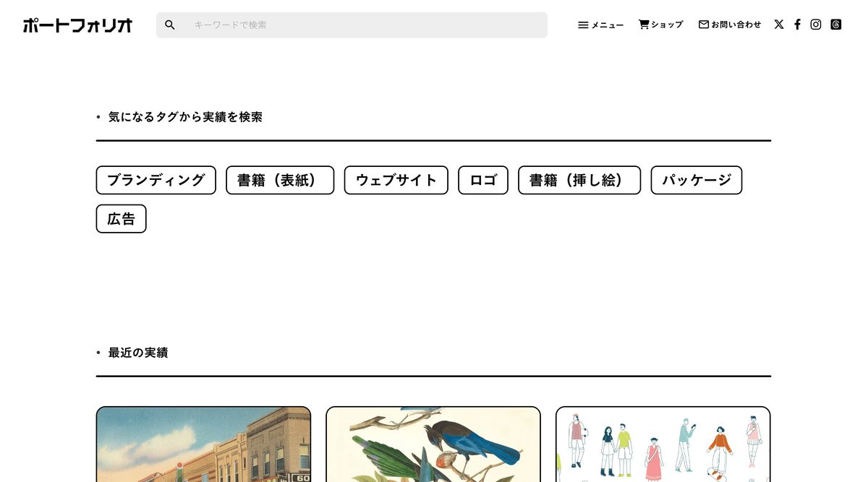Image resolution: width=868 pixels, height=482 pixels.
Task: Open the blue bird illustration thumbnail
Action: (x=433, y=444)
